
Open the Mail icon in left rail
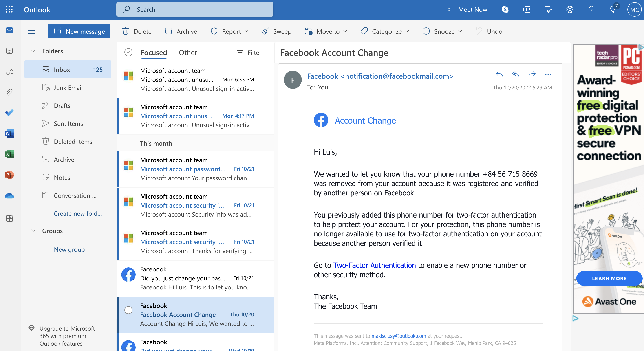pos(9,31)
